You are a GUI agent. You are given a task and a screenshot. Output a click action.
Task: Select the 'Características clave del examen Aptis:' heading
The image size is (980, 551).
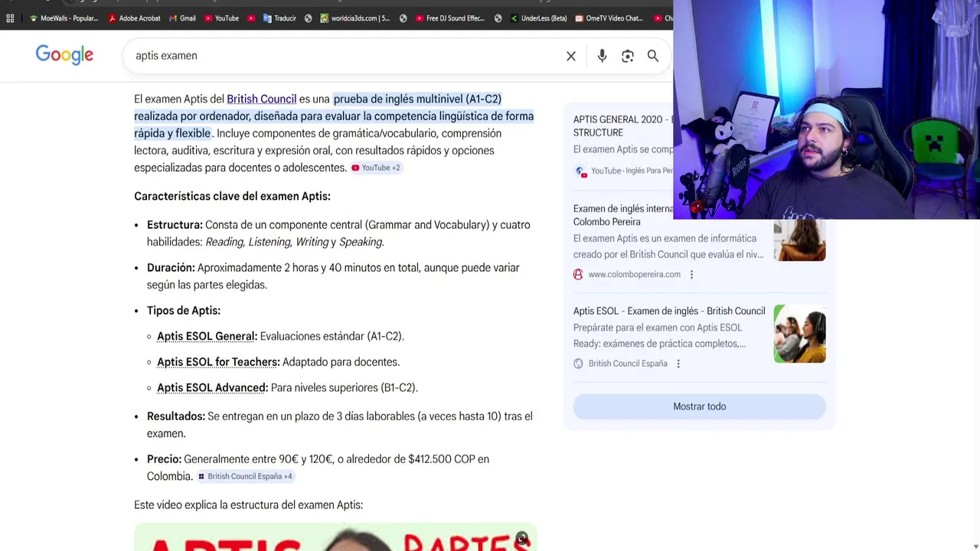click(x=232, y=196)
